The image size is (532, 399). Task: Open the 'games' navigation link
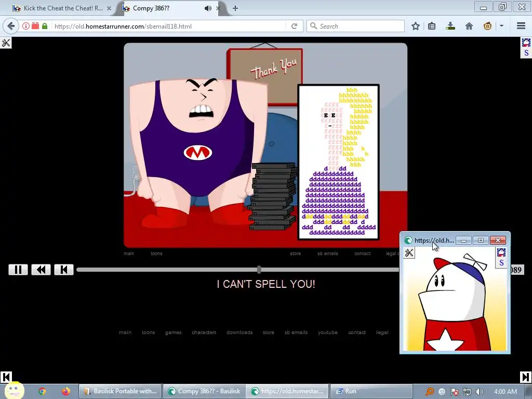[173, 332]
